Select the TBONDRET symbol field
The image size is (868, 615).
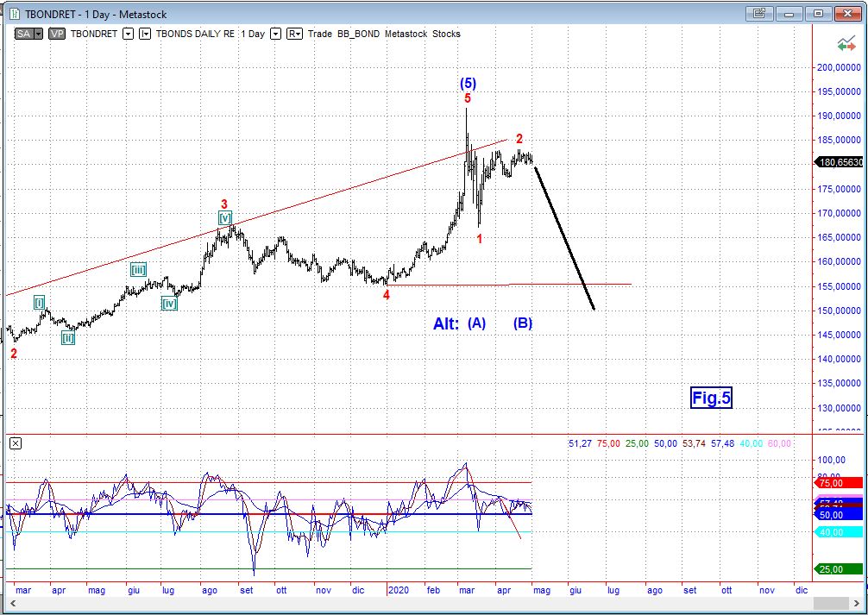(x=93, y=34)
